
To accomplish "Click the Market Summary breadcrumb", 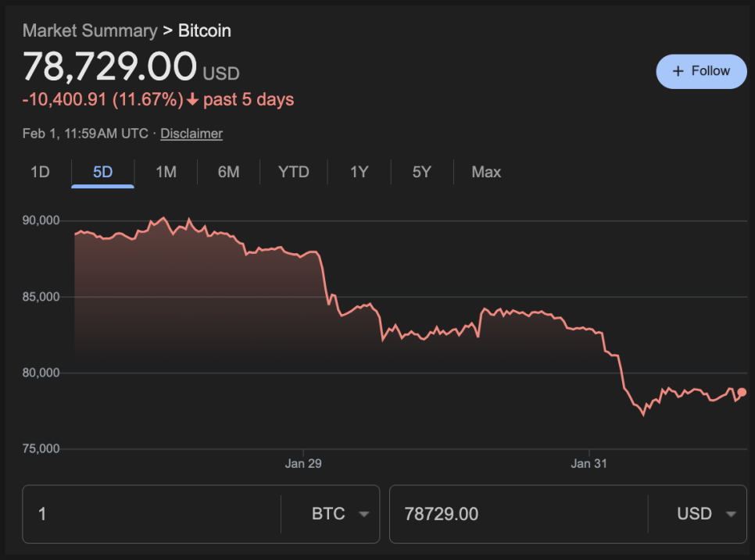I will tap(90, 31).
